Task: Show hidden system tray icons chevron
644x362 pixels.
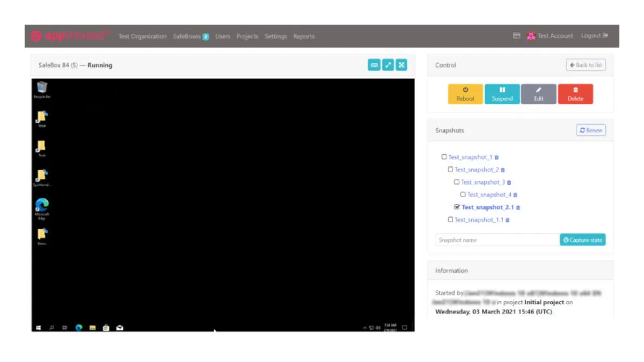Action: point(365,328)
